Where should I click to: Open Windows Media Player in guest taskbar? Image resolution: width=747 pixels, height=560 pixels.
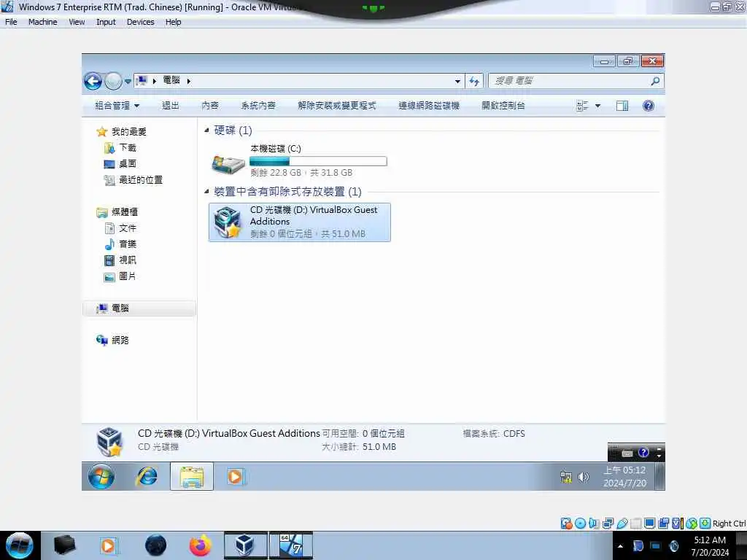pos(236,477)
